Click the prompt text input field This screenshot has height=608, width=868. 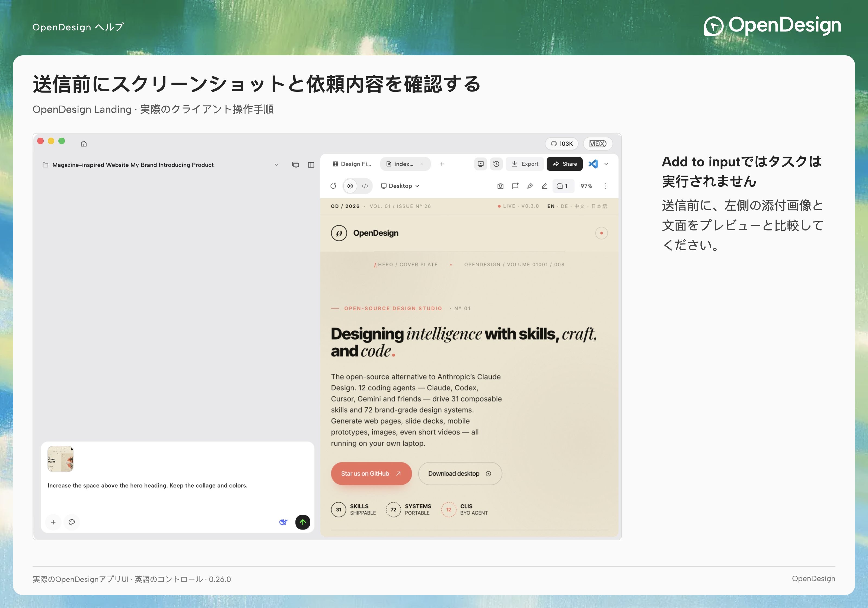178,486
